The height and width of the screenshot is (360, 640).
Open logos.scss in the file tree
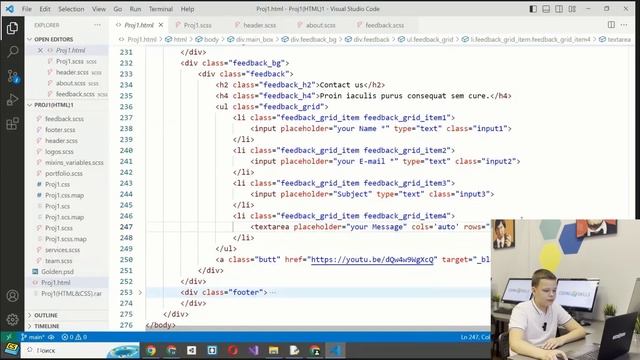click(x=59, y=151)
